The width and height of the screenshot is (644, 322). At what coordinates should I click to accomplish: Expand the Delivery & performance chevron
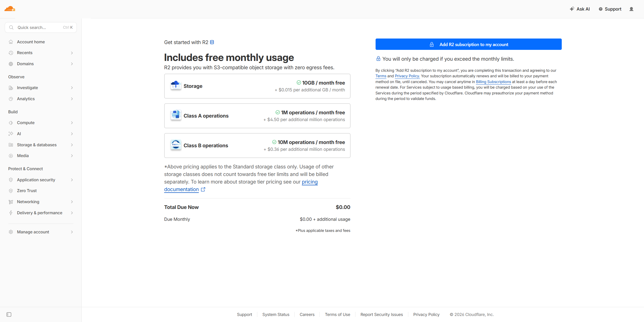[x=72, y=213]
